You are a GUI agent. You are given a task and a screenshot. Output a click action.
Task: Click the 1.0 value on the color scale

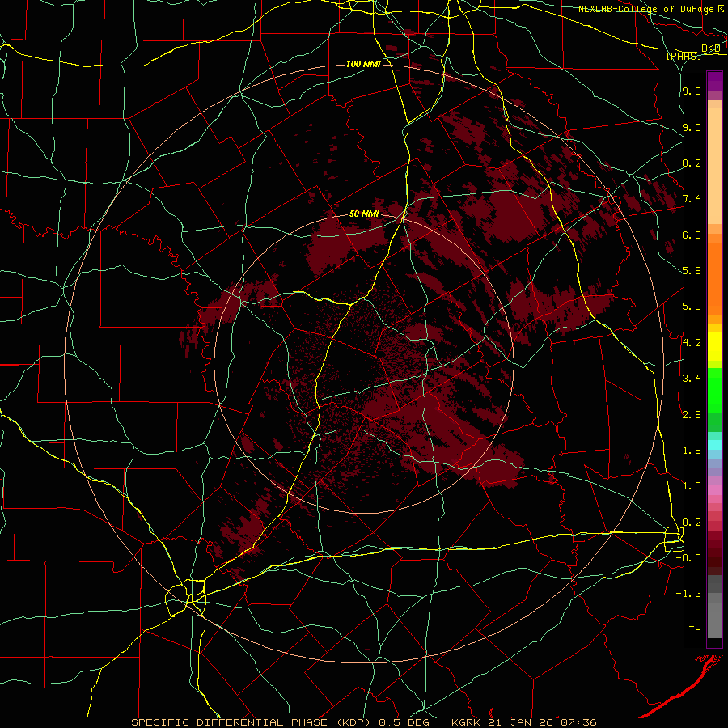[x=692, y=486]
